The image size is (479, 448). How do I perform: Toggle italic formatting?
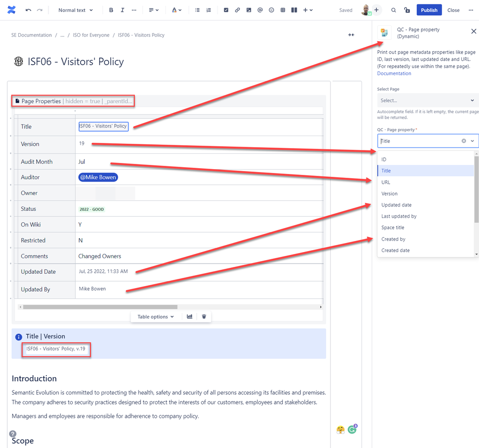[x=122, y=10]
